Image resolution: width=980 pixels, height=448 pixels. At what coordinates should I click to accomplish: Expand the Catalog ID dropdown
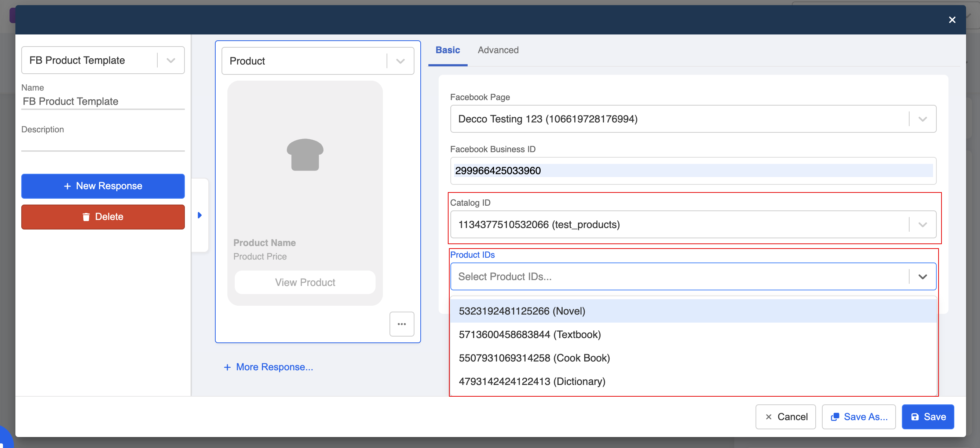[922, 224]
